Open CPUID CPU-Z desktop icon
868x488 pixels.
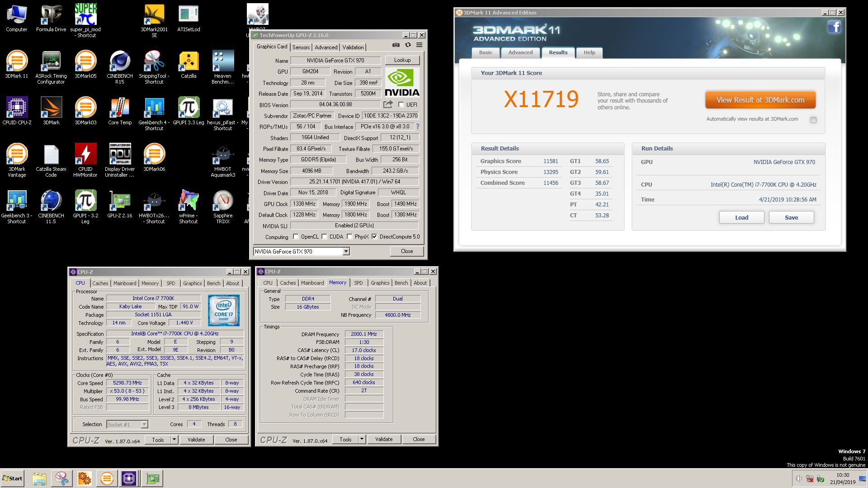click(x=17, y=111)
